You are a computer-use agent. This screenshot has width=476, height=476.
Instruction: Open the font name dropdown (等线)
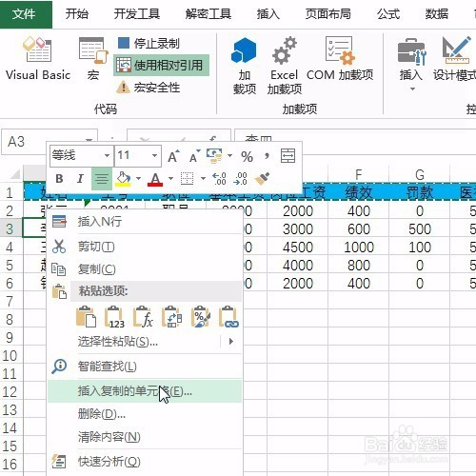(107, 155)
